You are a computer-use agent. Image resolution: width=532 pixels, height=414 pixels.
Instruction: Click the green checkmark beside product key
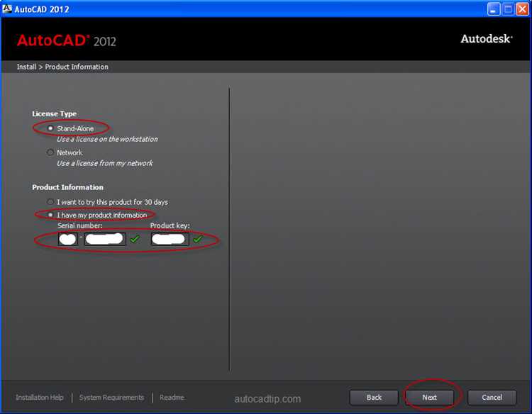click(x=198, y=239)
